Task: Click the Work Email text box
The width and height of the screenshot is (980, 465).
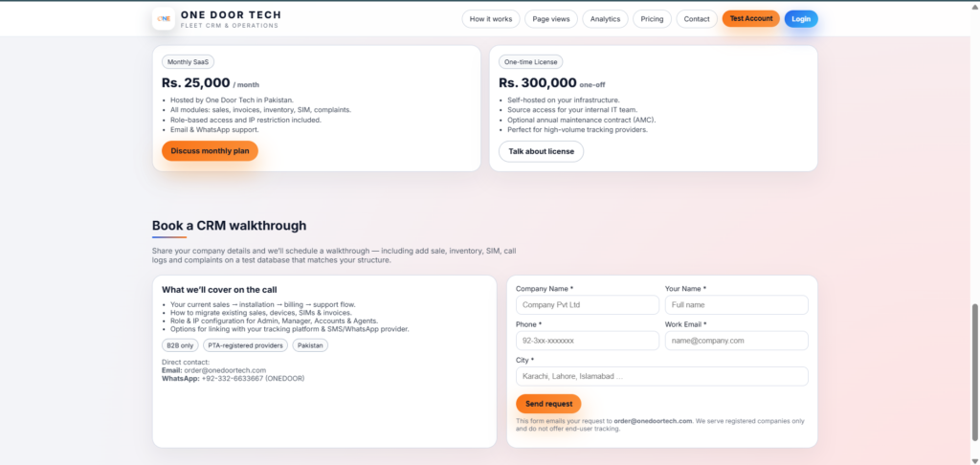Action: click(x=736, y=341)
